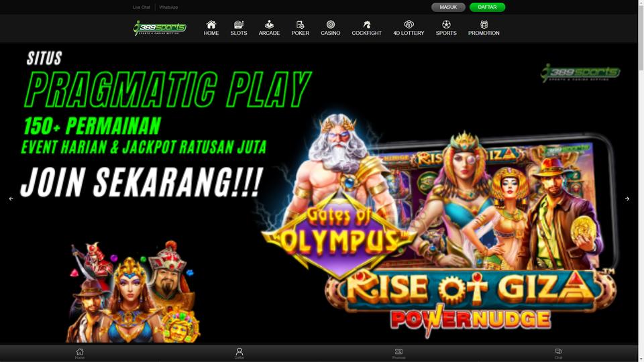Viewport: 644px width, 362px height.
Task: Click the 389sports logo in header
Action: 160,28
